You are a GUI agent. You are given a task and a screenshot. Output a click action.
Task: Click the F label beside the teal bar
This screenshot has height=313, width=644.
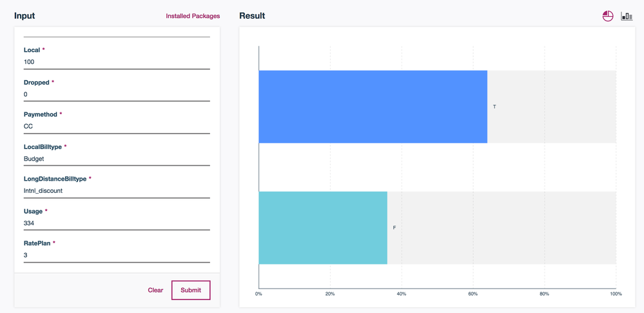(x=395, y=228)
